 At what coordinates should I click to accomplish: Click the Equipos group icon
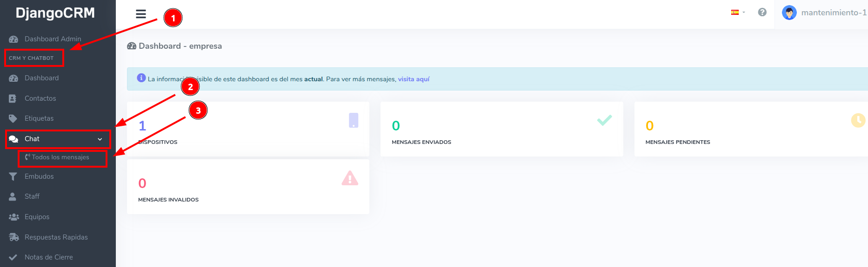pos(13,217)
